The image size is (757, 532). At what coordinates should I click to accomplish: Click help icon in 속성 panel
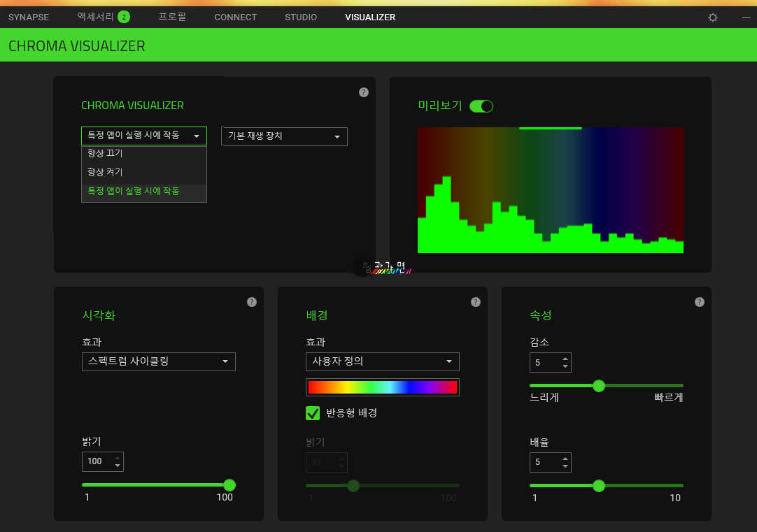[700, 302]
